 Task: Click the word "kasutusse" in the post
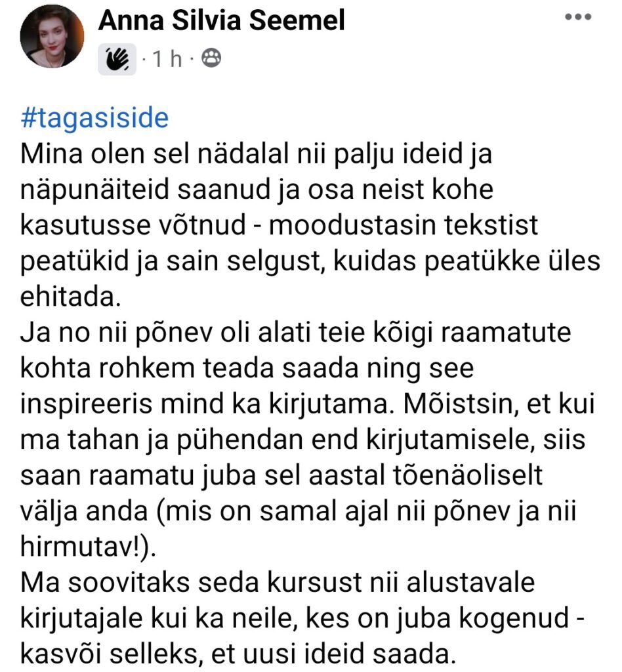[x=85, y=225]
